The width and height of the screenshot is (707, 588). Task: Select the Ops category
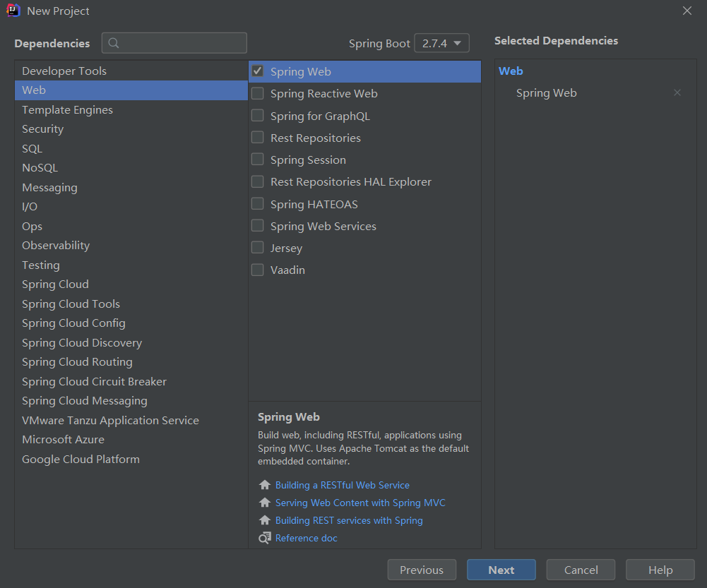(x=131, y=226)
